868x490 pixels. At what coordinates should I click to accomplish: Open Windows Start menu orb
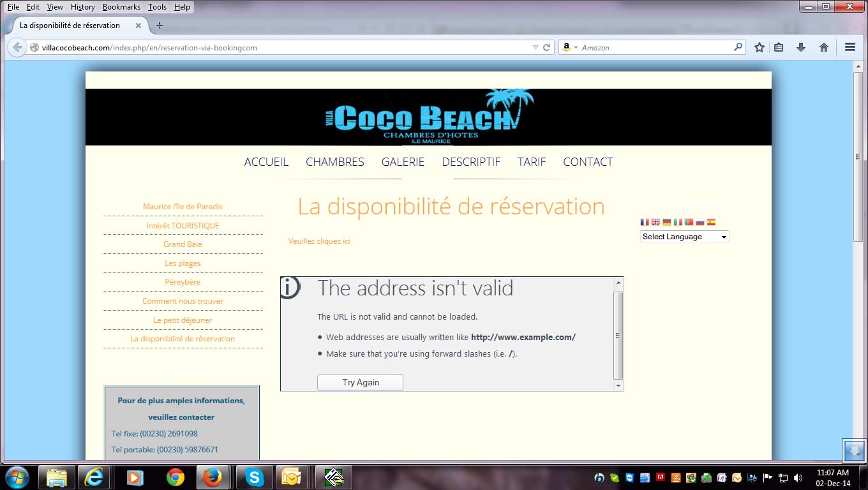pos(17,477)
